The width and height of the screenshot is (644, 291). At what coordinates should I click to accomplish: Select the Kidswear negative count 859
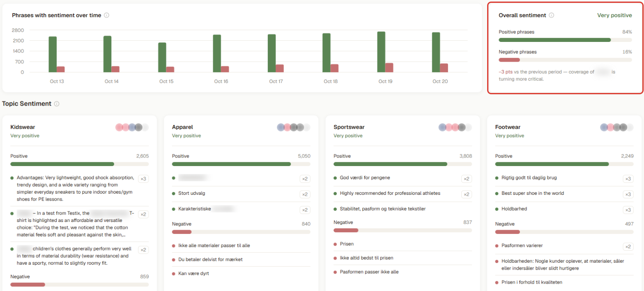pos(144,277)
